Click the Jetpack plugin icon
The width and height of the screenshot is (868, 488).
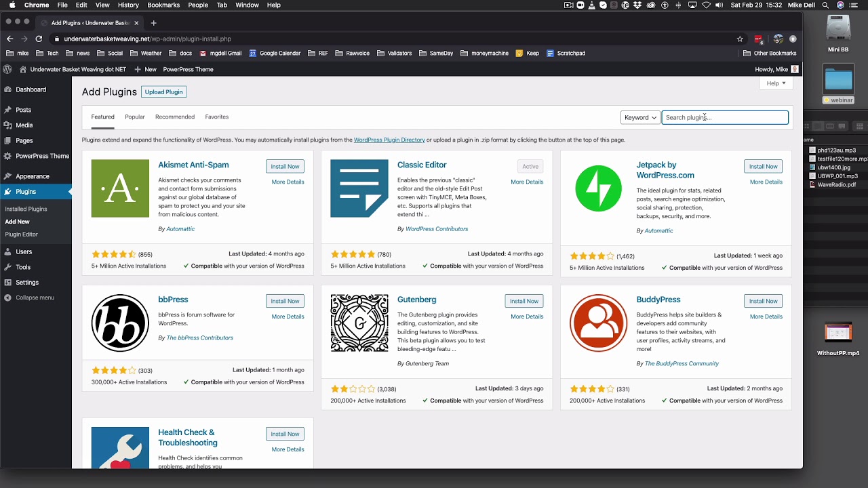pyautogui.click(x=598, y=188)
